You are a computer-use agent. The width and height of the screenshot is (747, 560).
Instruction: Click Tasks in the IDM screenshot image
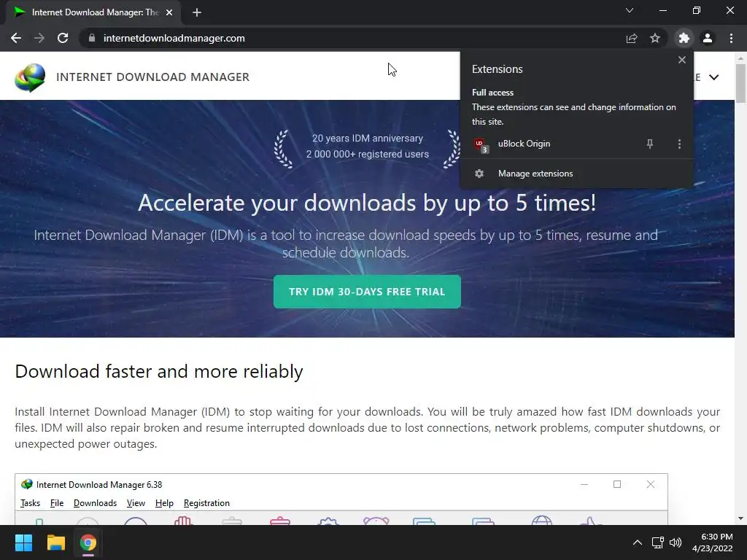point(30,503)
